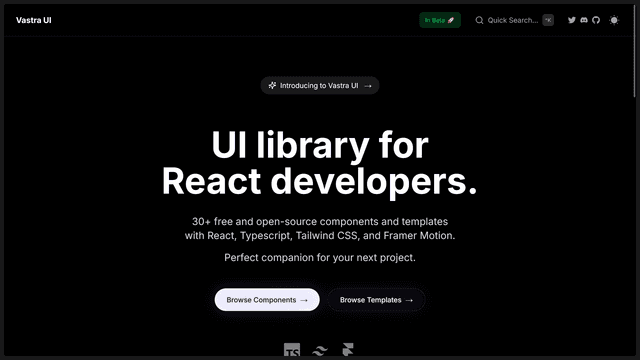Open the Twitter icon link
Screen dimensions: 640x360
pos(571,20)
